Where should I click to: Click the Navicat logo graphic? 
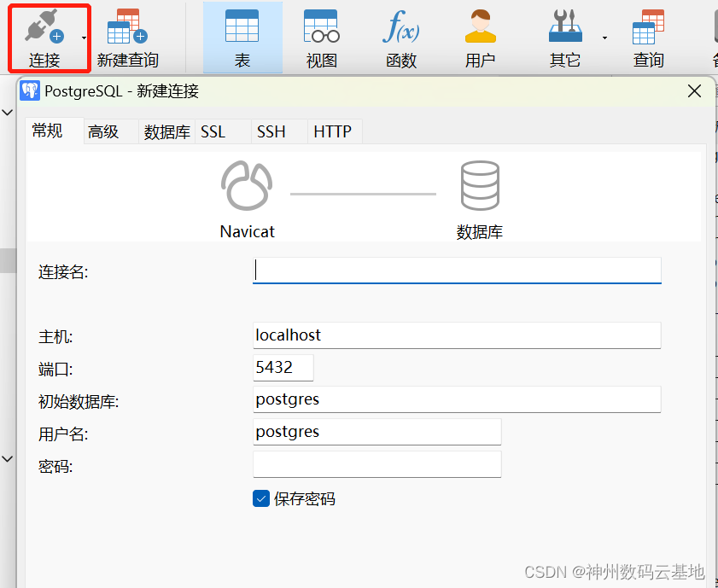[x=247, y=185]
